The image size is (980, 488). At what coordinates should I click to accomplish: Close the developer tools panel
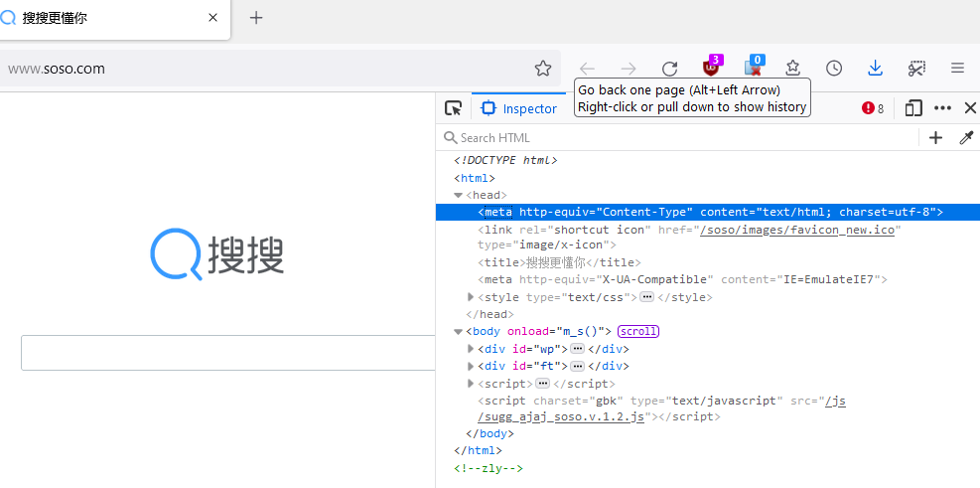point(970,108)
